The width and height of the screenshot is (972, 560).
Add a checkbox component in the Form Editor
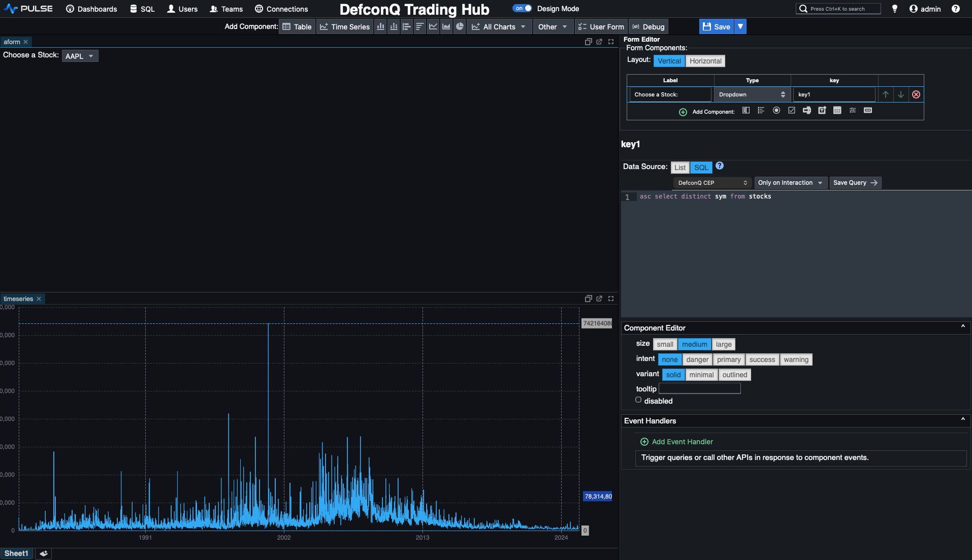pos(792,110)
